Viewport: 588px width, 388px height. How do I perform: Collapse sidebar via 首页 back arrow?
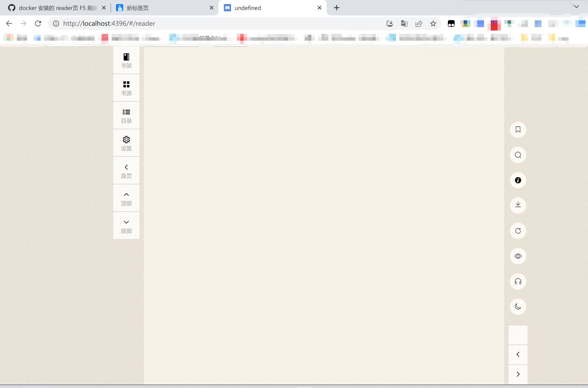(x=126, y=170)
